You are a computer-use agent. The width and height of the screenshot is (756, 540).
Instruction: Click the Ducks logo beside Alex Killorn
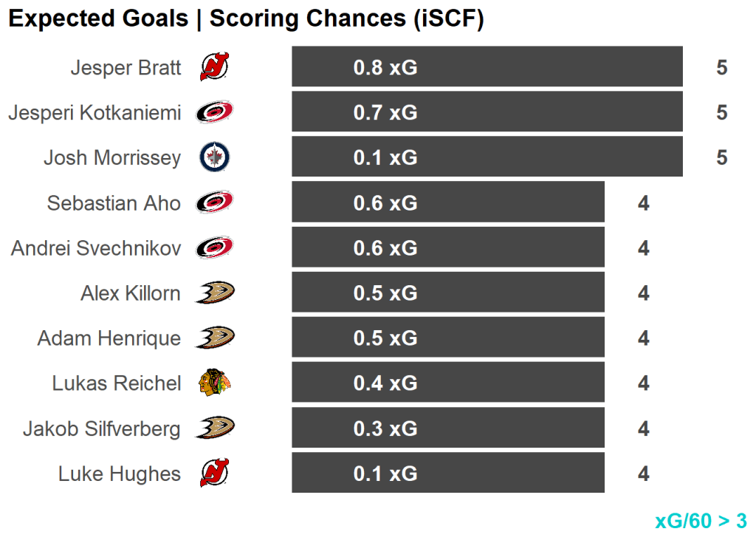(x=215, y=293)
